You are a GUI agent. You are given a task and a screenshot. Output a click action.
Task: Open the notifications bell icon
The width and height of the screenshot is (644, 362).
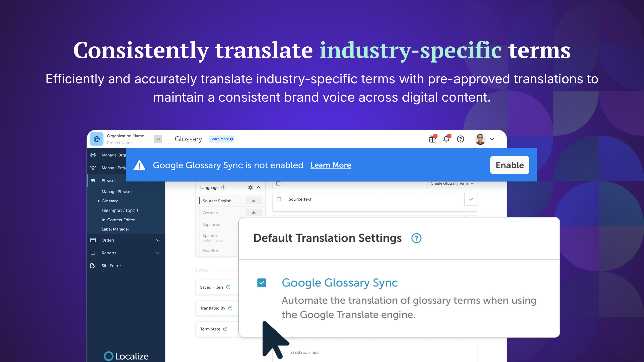[x=446, y=139]
